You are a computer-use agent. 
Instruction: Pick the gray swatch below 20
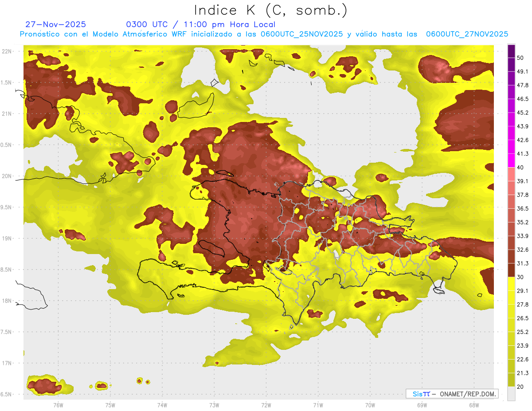[x=511, y=393]
